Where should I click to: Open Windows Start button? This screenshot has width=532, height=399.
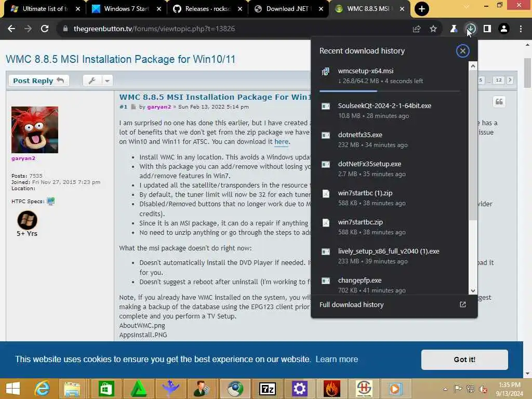tap(13, 389)
